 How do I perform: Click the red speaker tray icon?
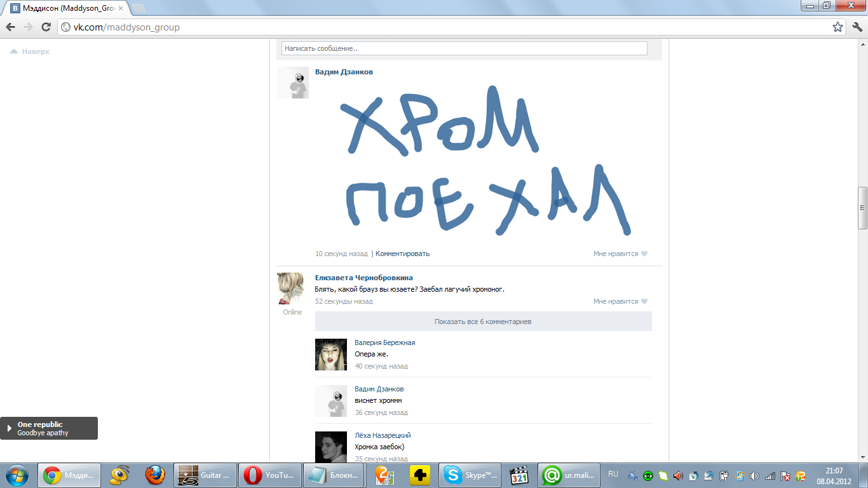(x=678, y=475)
